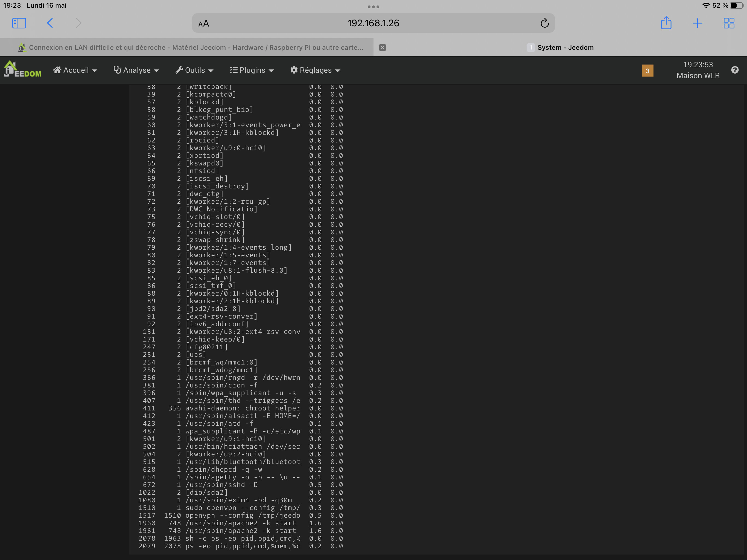
Task: Open the Réglages menu
Action: (x=315, y=70)
